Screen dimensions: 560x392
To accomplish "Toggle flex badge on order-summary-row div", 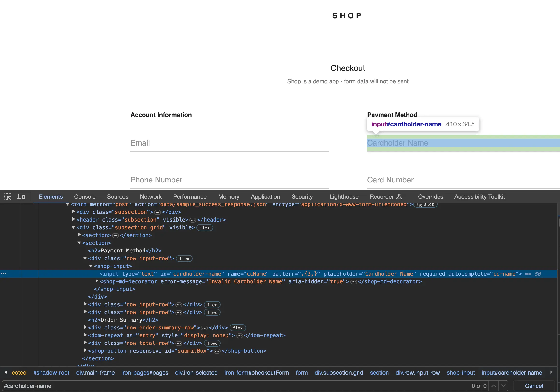I will [237, 328].
